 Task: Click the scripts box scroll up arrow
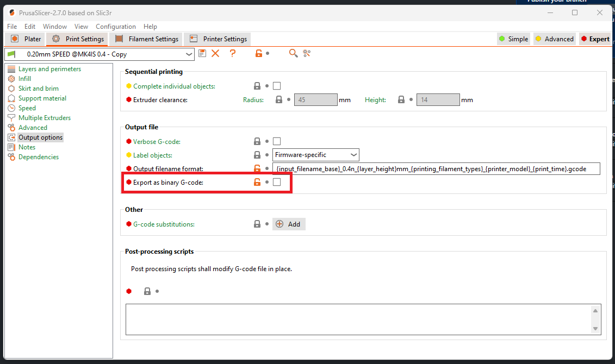click(595, 311)
